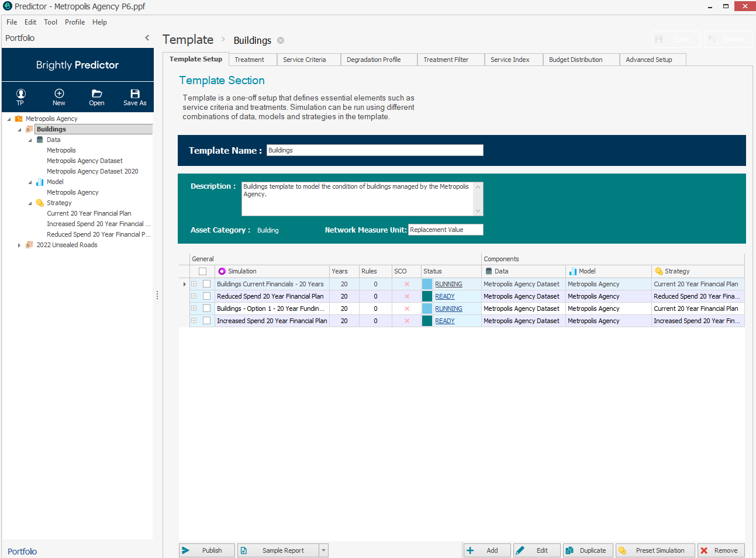Screen dimensions: 756x558
Task: Click the Template Name input field
Action: pos(375,150)
